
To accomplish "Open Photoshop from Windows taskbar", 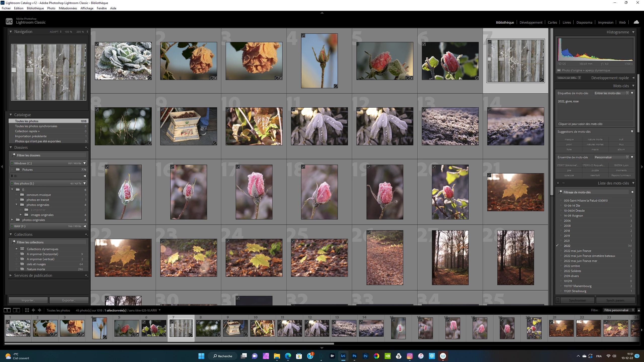I will point(354,356).
